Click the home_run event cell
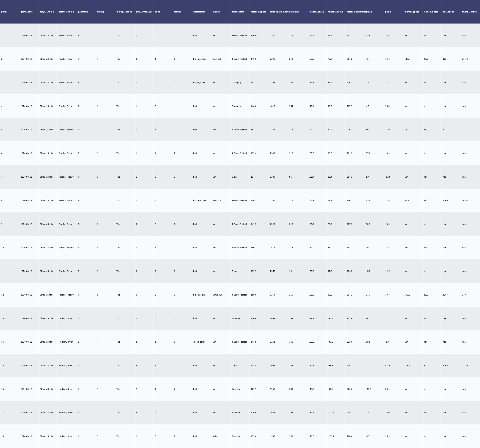The height and width of the screenshot is (448, 480). click(x=217, y=295)
